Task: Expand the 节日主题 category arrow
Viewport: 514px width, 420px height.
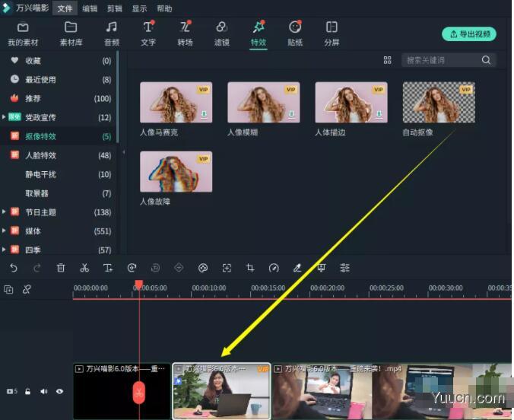Action: (4, 212)
